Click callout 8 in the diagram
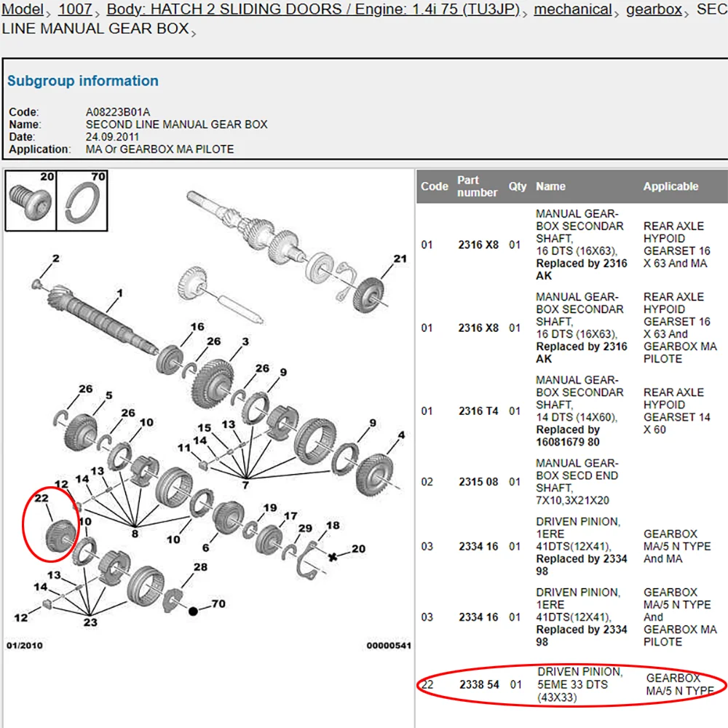 [x=135, y=534]
